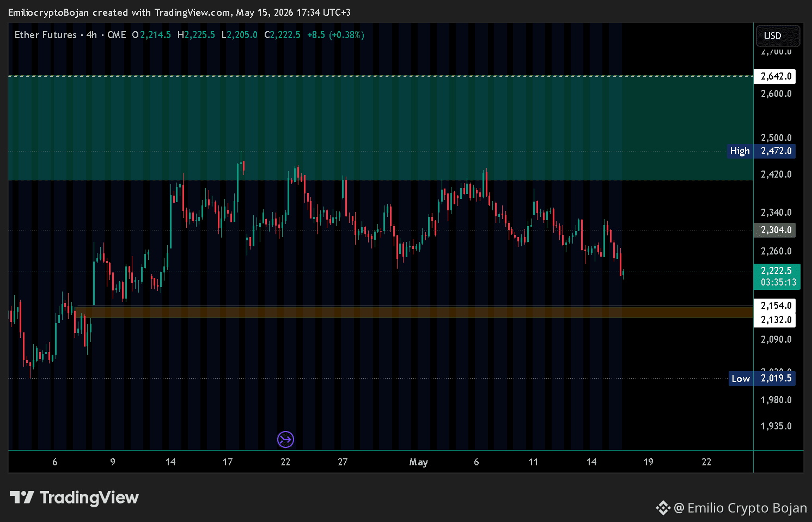Click the High label tag
This screenshot has height=522, width=812.
coord(741,151)
